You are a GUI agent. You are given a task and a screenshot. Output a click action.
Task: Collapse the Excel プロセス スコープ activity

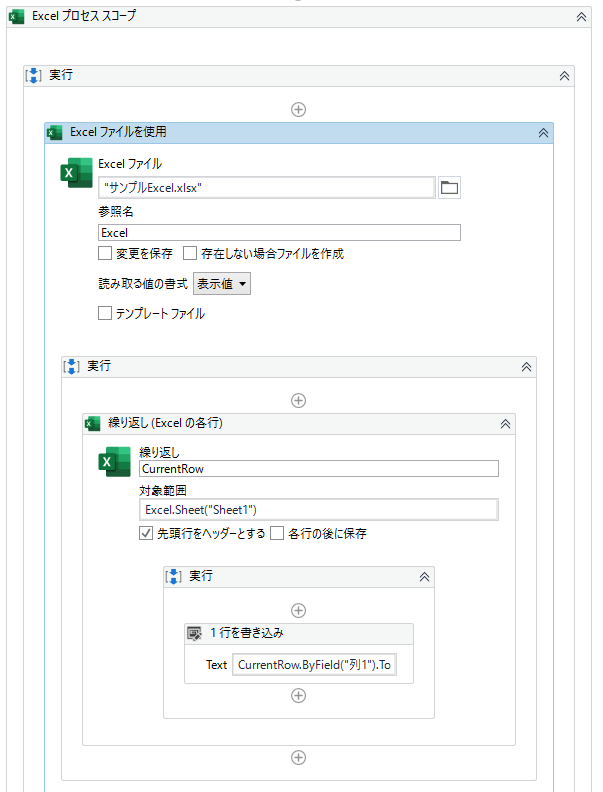[x=581, y=17]
